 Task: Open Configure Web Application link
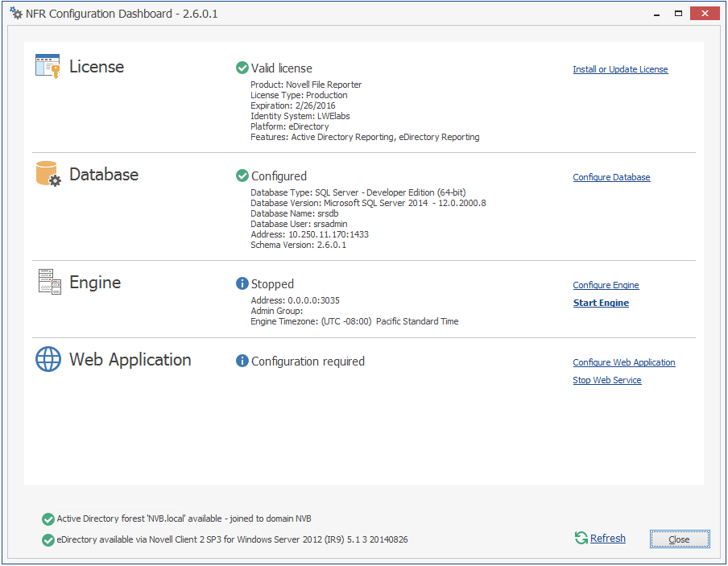click(624, 362)
